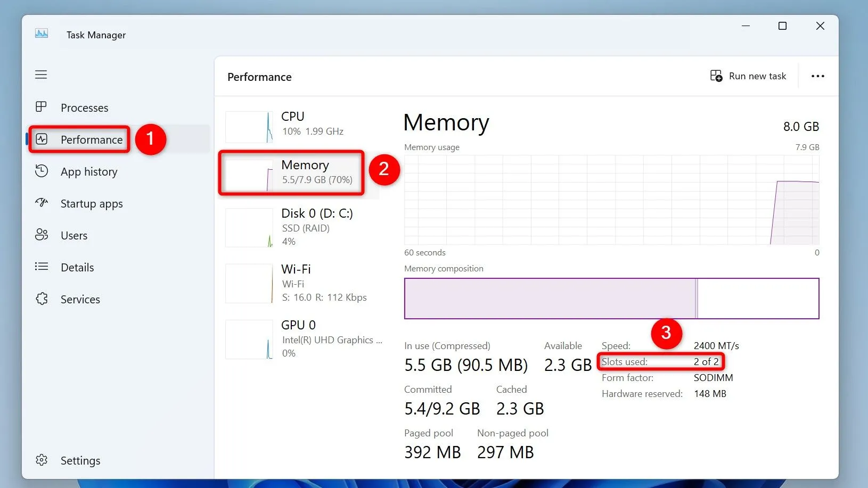Click the Task Manager app icon

42,34
